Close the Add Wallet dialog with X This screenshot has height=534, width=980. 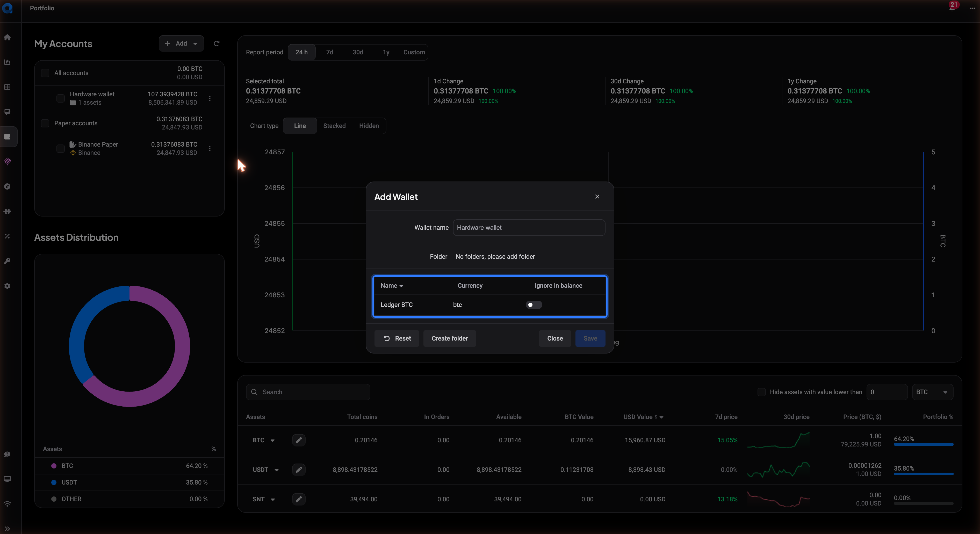click(597, 197)
